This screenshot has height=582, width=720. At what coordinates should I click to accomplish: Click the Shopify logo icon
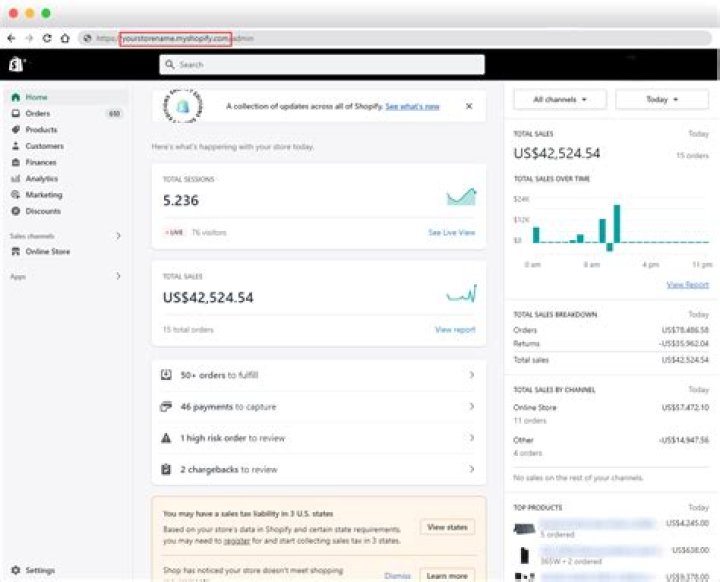(x=15, y=64)
